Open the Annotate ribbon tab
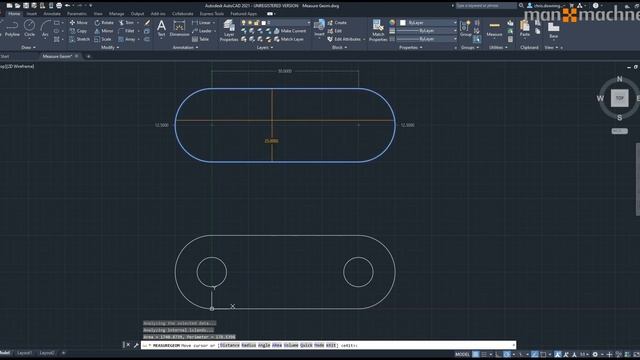The height and width of the screenshot is (360, 640). [x=52, y=14]
